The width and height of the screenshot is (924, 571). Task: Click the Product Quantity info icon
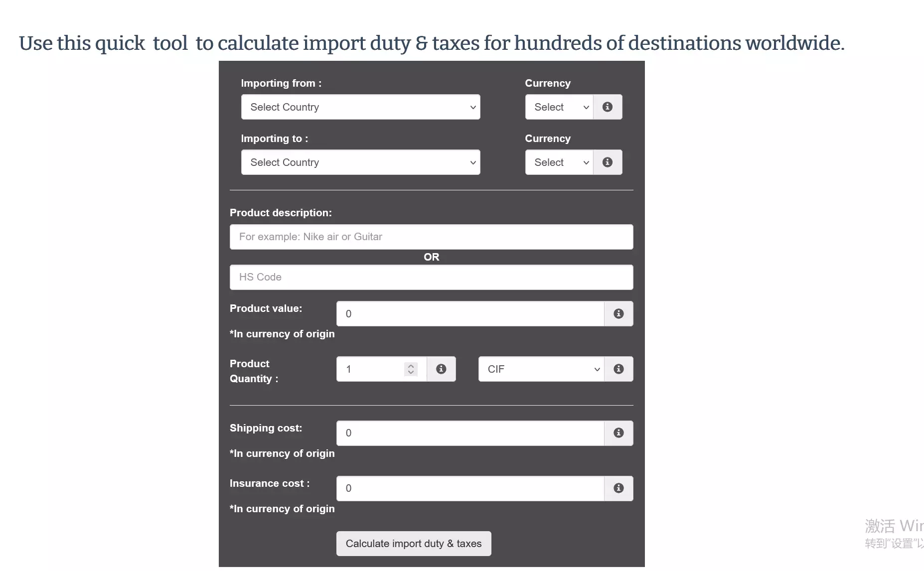click(441, 369)
